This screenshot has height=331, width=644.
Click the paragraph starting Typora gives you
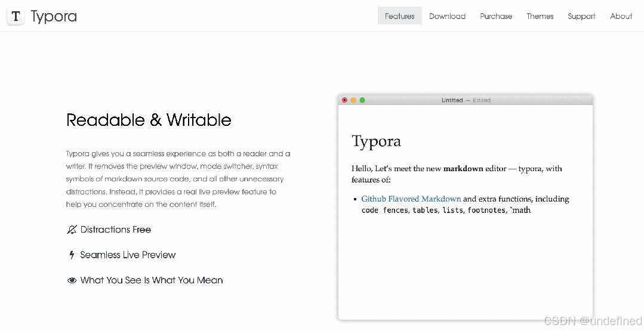coord(178,179)
